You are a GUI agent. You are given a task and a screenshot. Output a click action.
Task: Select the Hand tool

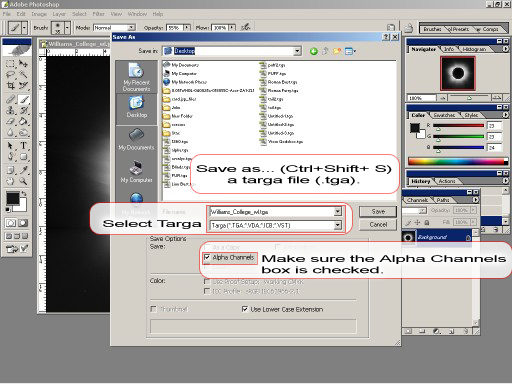point(10,181)
